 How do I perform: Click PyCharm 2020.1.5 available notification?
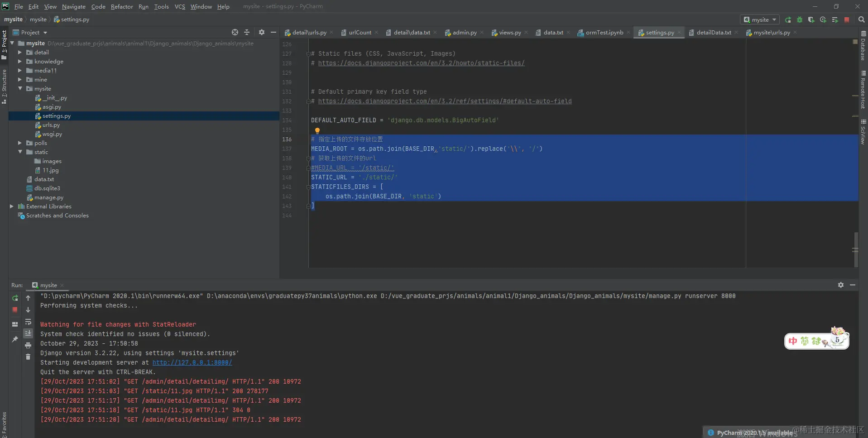pos(754,433)
